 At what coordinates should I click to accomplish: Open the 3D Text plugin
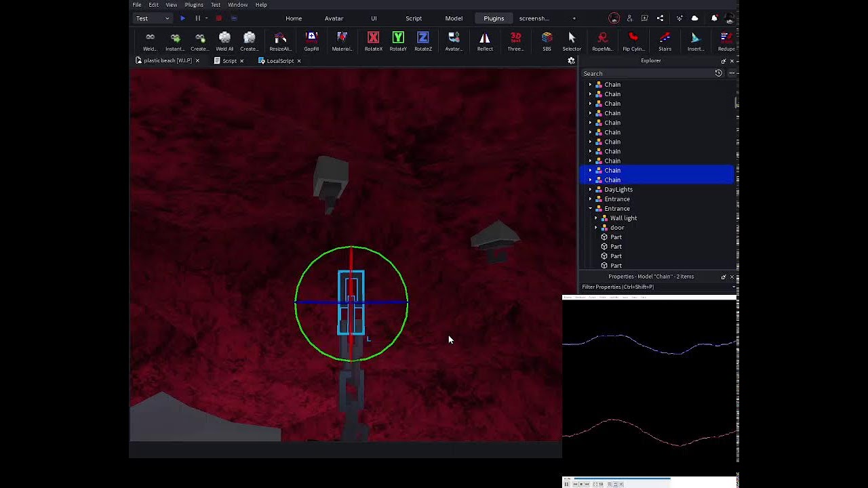coord(515,41)
